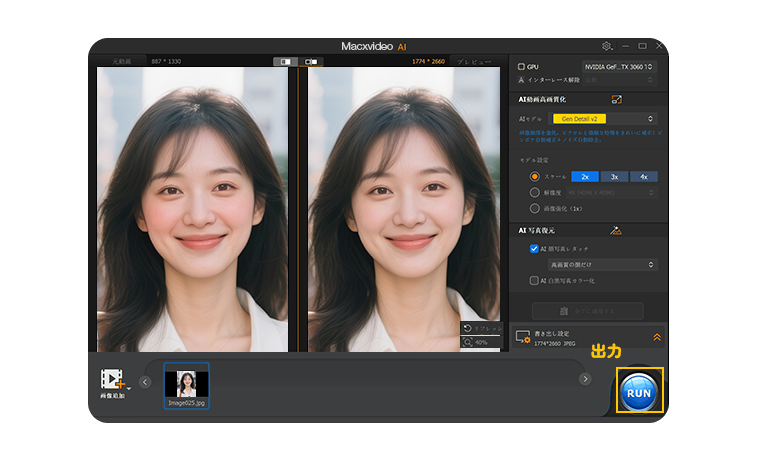The height and width of the screenshot is (462, 757).
Task: Uncheck AI face photo retouch
Action: tap(534, 248)
